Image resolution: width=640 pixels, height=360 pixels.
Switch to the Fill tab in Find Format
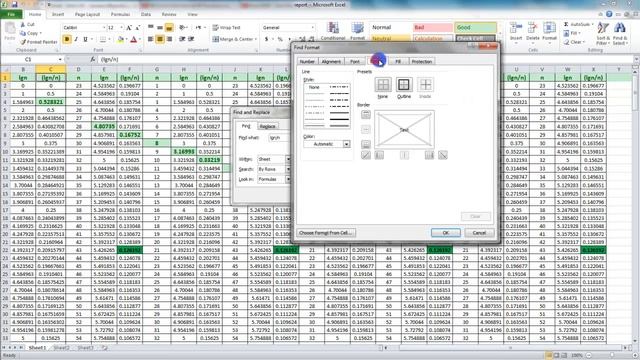coord(398,61)
